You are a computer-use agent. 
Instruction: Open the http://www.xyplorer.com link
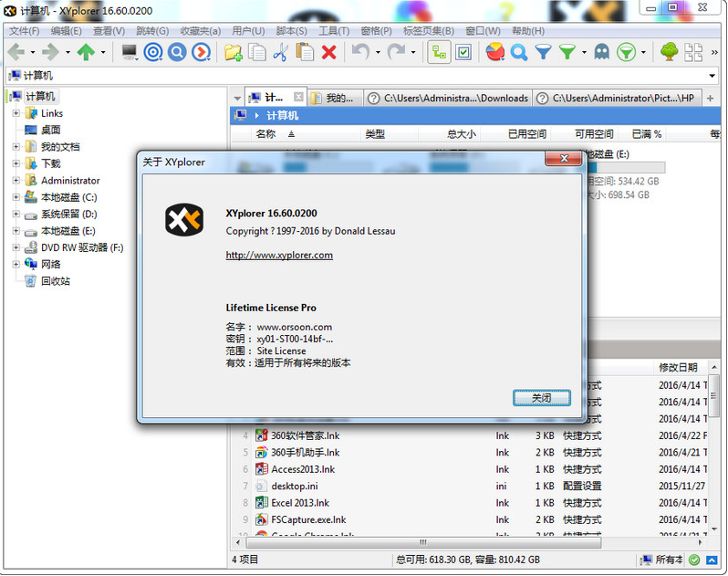(x=279, y=255)
